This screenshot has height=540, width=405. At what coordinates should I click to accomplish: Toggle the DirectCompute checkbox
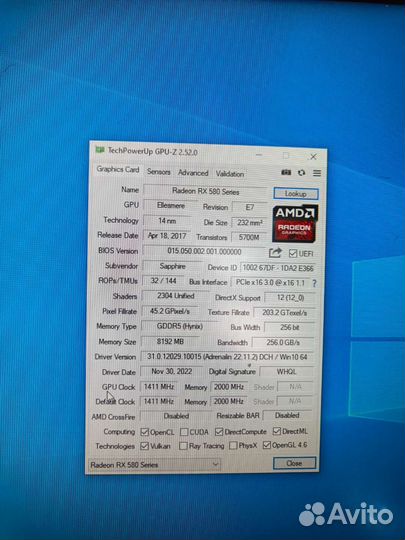[219, 432]
